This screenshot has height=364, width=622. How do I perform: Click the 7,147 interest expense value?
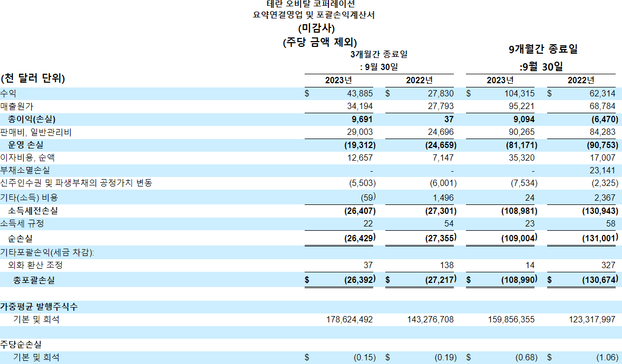[443, 158]
